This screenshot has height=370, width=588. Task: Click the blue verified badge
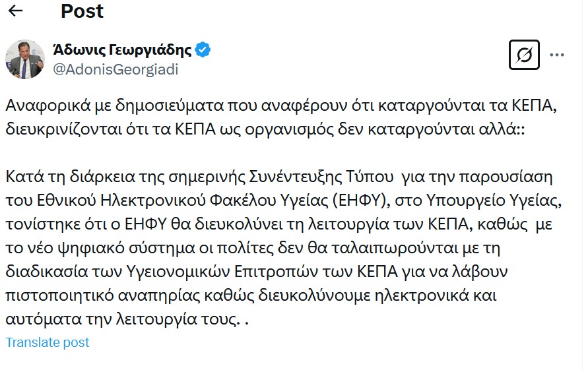[203, 49]
